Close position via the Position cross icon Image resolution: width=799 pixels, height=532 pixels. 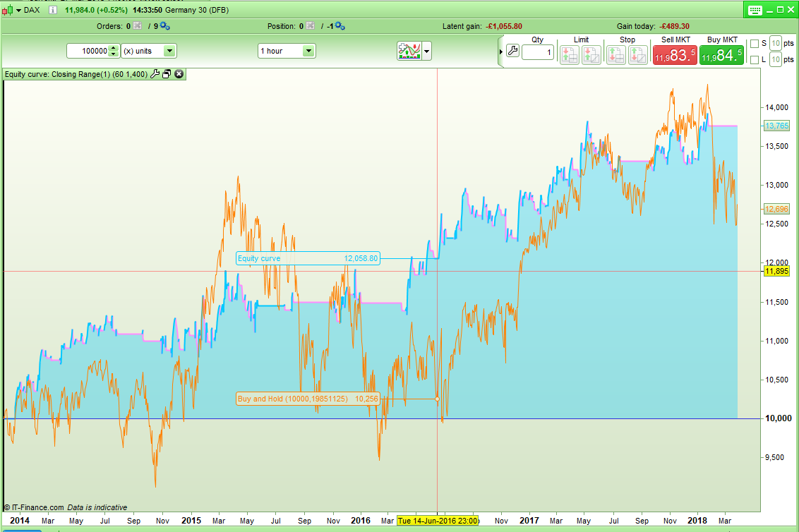click(x=311, y=26)
